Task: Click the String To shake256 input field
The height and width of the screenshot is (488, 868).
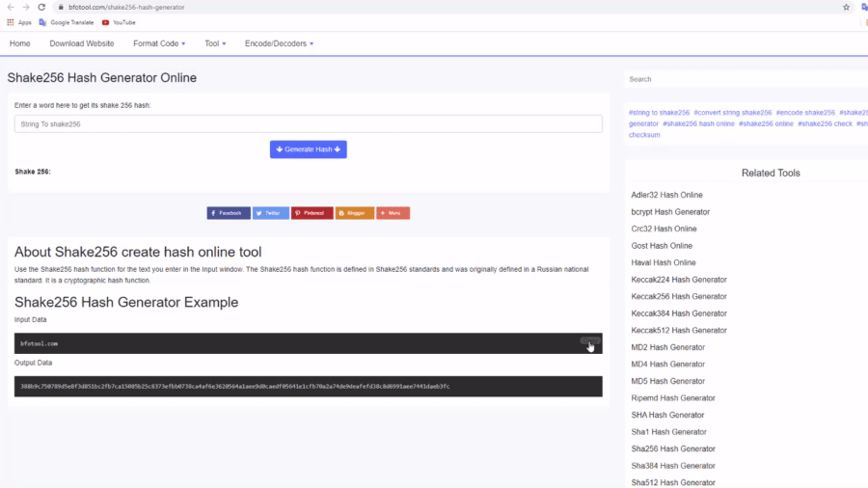Action: point(308,124)
